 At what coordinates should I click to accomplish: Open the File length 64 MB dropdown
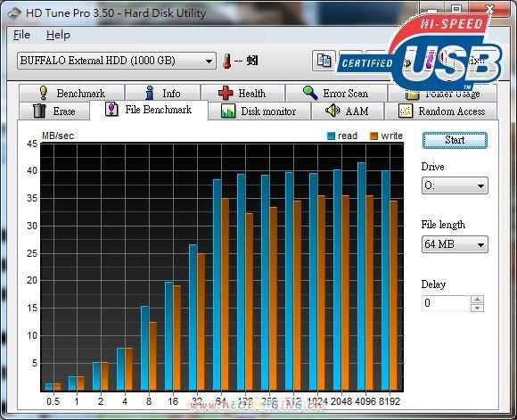(x=455, y=244)
